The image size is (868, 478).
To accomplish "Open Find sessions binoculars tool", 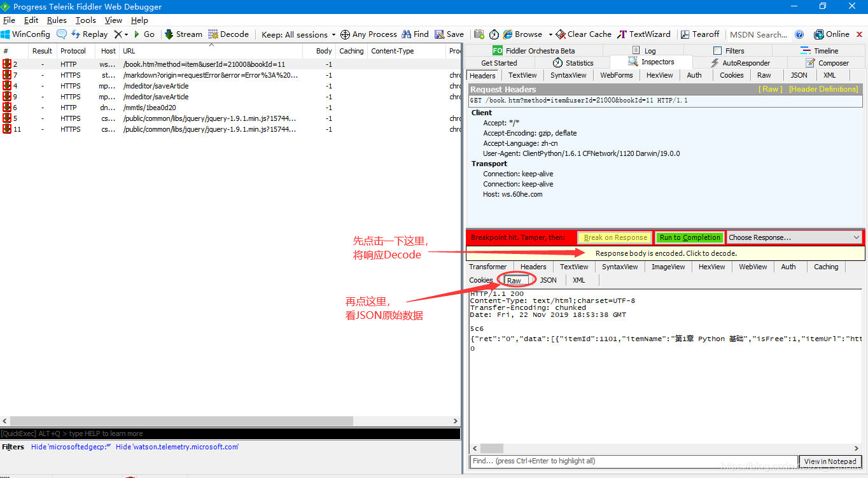I will (x=415, y=34).
